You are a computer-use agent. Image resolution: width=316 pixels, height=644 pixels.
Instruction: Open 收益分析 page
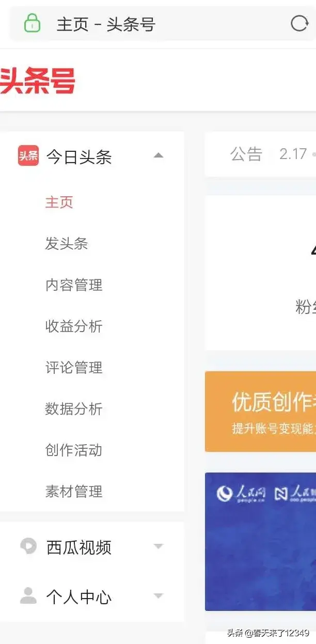tap(74, 326)
